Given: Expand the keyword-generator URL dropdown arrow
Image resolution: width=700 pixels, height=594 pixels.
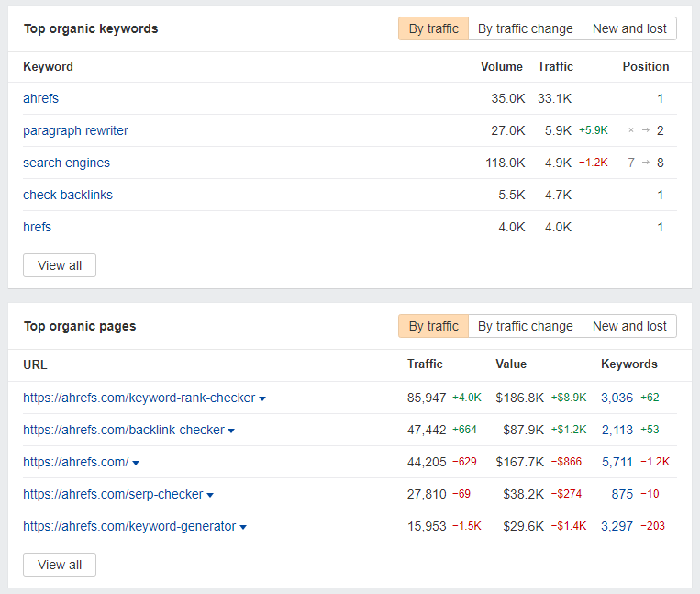Looking at the screenshot, I should click(243, 528).
